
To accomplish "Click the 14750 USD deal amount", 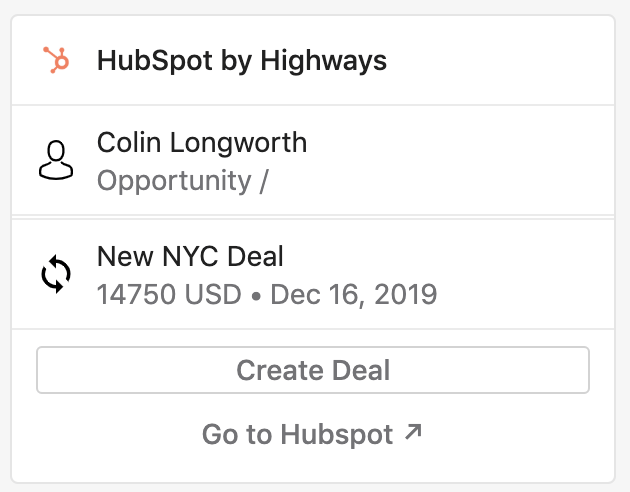I will pyautogui.click(x=169, y=294).
